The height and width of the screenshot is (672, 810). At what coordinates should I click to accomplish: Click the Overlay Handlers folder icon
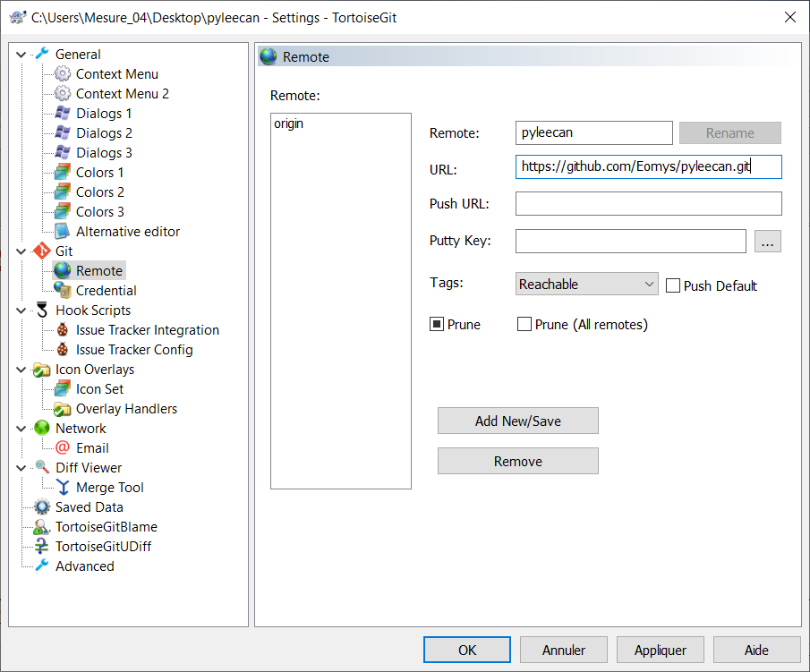click(63, 409)
